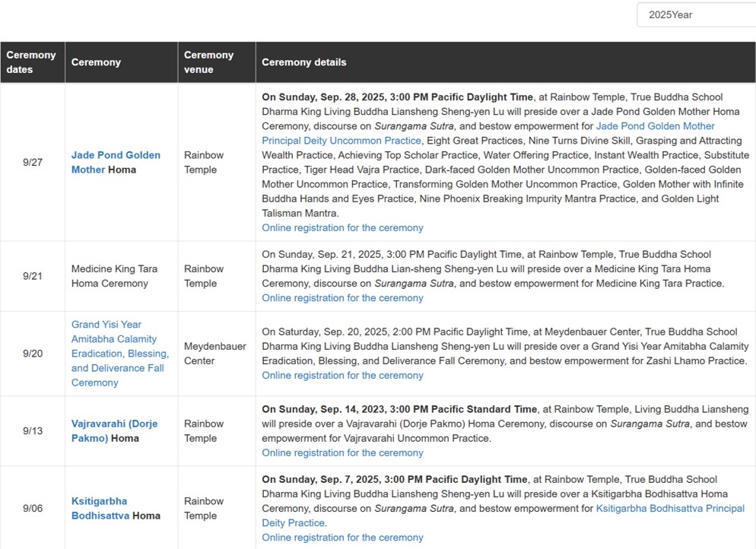Open online registration for the 9/06 ceremony
The height and width of the screenshot is (549, 756).
pyautogui.click(x=342, y=538)
